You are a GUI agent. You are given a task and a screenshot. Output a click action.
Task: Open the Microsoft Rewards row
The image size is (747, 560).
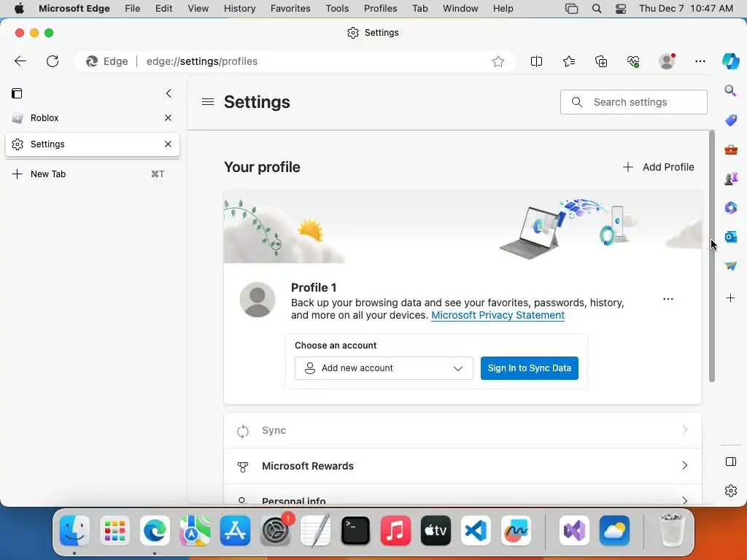462,466
